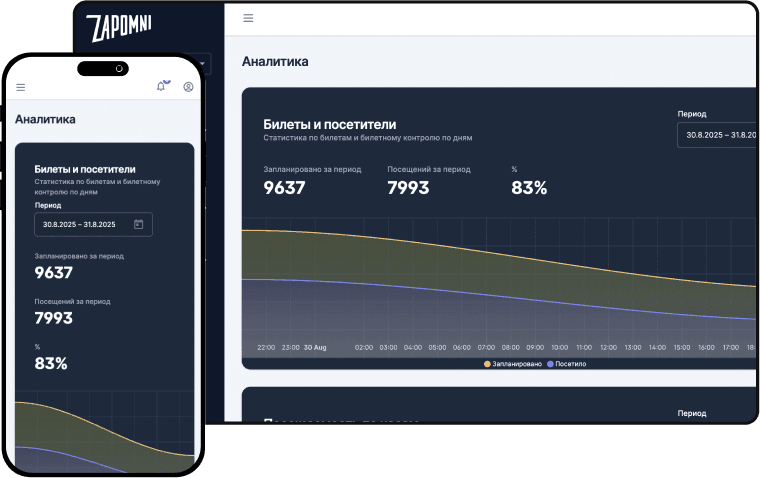Expand the sidebar dropdown under the logo
This screenshot has height=478, width=760.
[203, 65]
